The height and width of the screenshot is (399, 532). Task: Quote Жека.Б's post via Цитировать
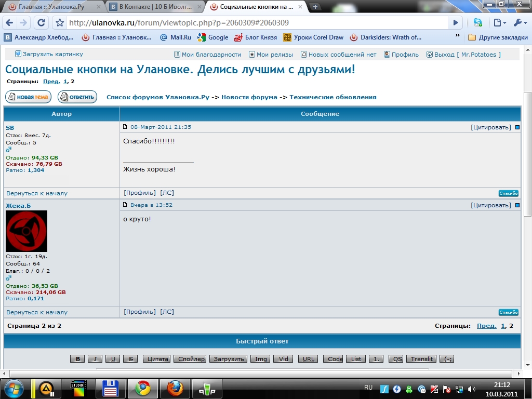pos(490,205)
